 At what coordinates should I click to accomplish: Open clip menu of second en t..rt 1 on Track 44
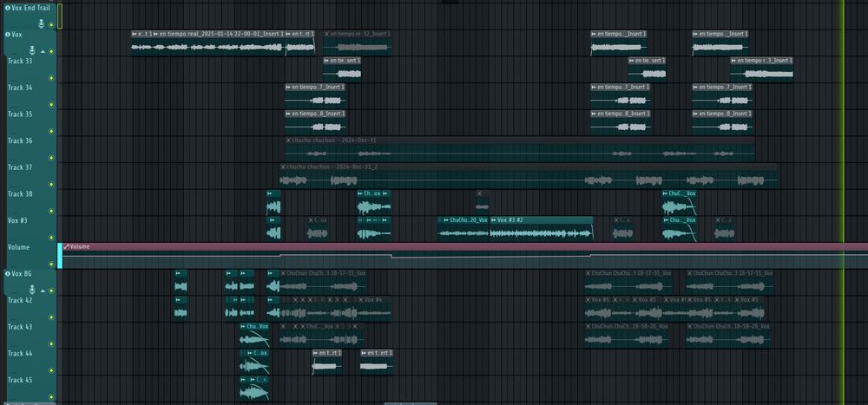pyautogui.click(x=364, y=353)
